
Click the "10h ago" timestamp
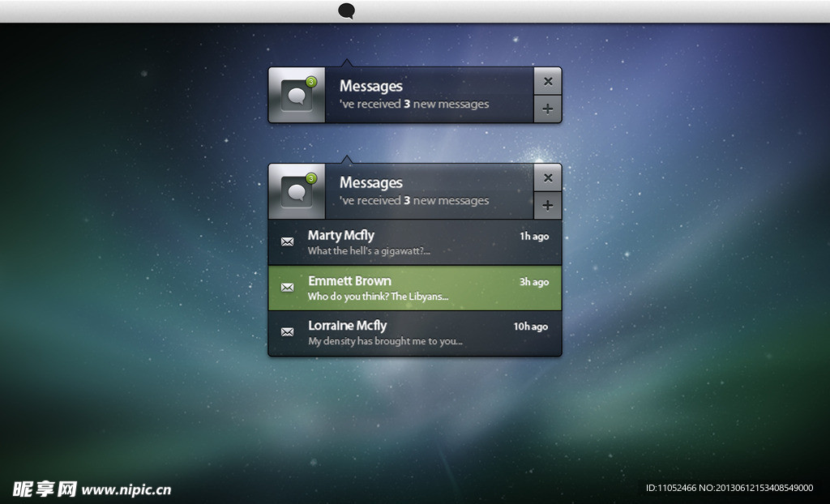pos(531,327)
